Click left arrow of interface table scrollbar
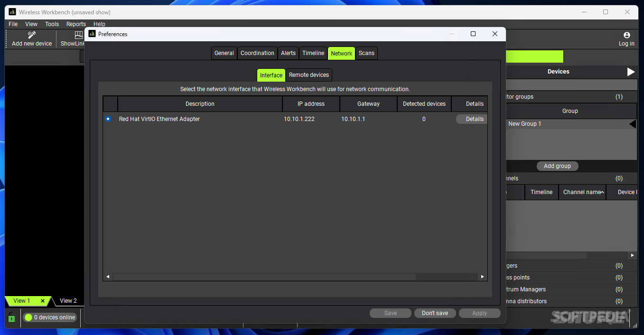Viewport: 644px width, 335px height. tap(108, 277)
